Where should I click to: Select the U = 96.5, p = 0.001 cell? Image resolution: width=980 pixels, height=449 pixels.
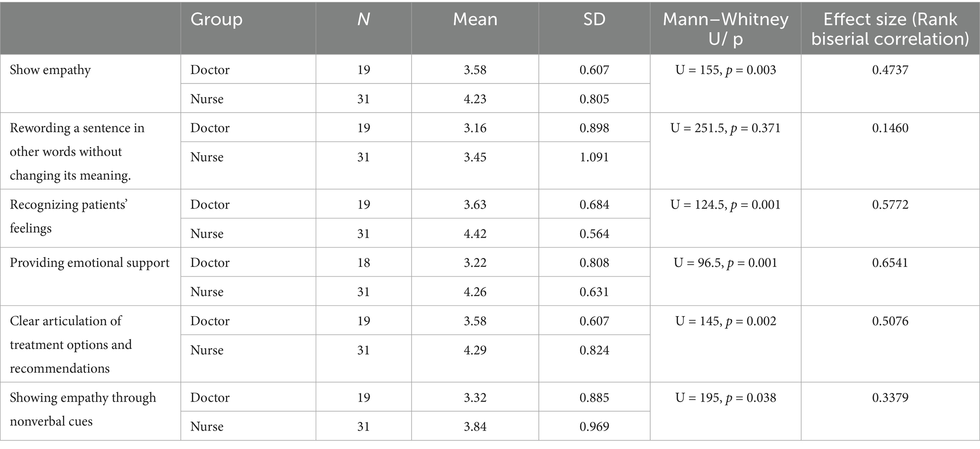tap(726, 263)
